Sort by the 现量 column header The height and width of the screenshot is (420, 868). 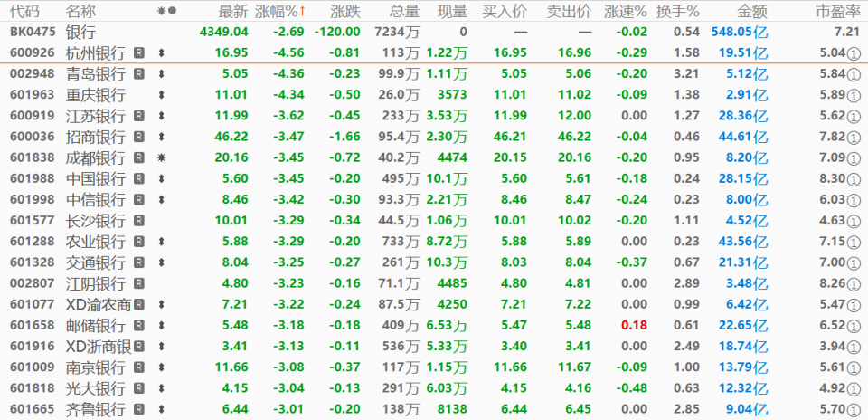(452, 11)
